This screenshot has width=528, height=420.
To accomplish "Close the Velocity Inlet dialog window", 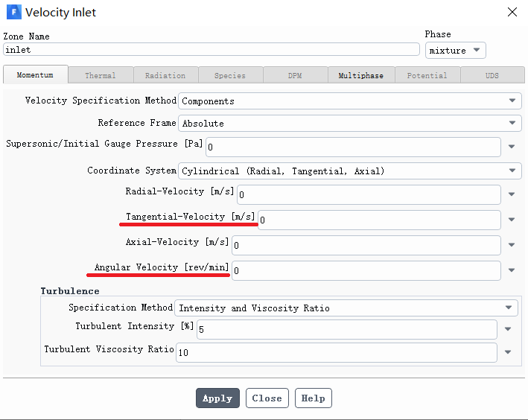I will coord(512,12).
